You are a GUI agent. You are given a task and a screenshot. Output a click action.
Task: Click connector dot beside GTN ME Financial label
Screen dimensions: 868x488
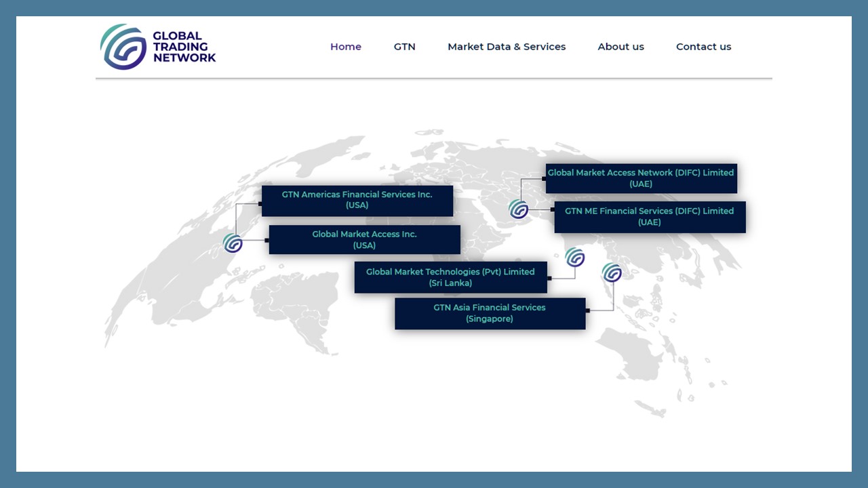coord(553,209)
